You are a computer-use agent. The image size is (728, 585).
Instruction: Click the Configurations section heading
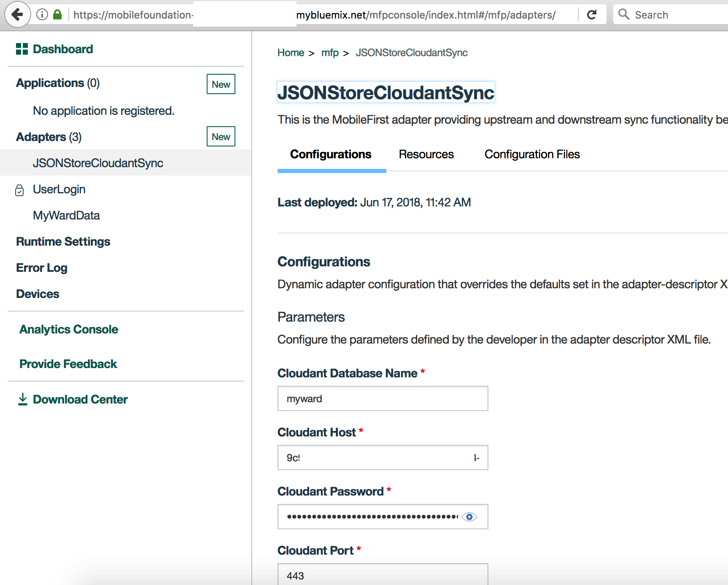[324, 262]
